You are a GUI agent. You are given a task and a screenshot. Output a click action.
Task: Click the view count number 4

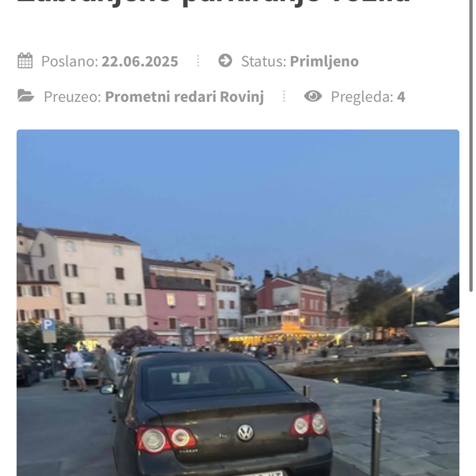point(401,97)
